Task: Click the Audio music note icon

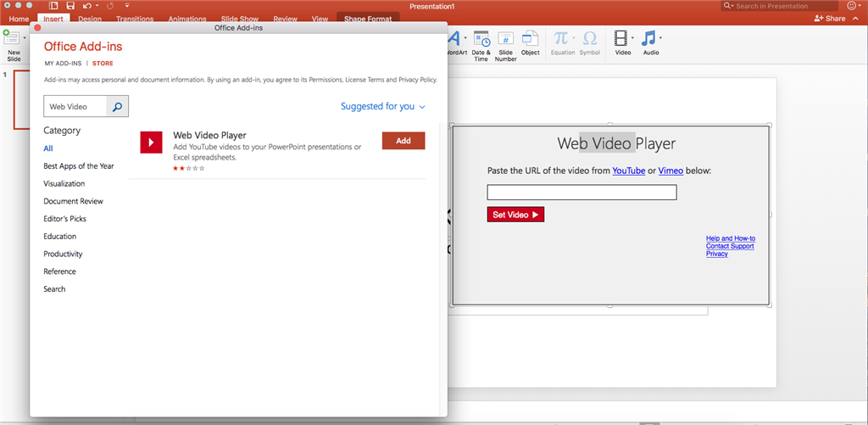Action: pos(648,38)
